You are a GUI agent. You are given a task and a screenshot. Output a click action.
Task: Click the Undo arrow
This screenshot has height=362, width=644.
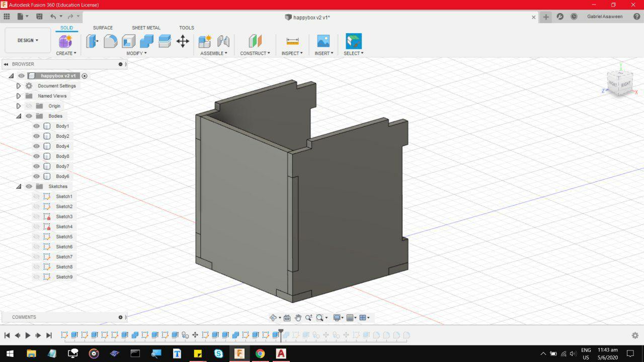(53, 17)
